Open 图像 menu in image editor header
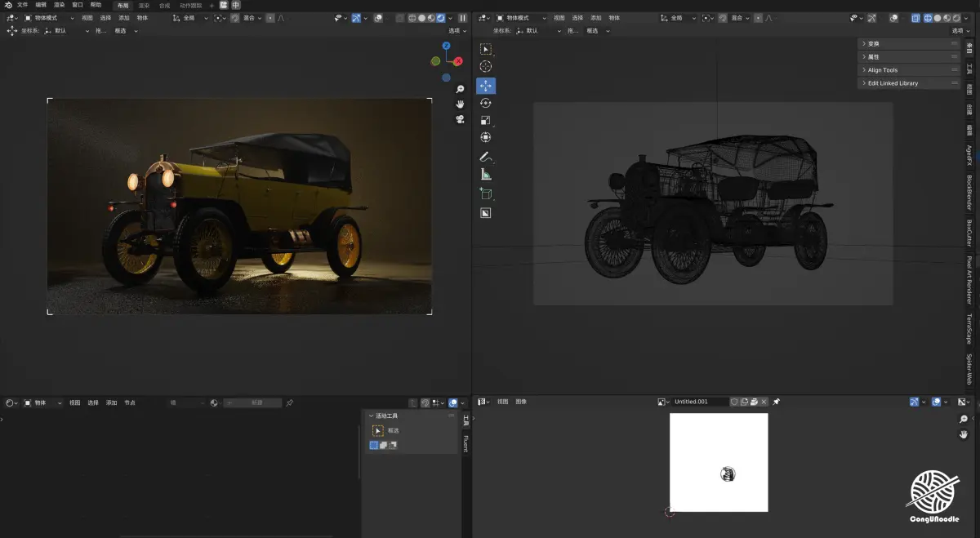980x538 pixels. tap(521, 402)
